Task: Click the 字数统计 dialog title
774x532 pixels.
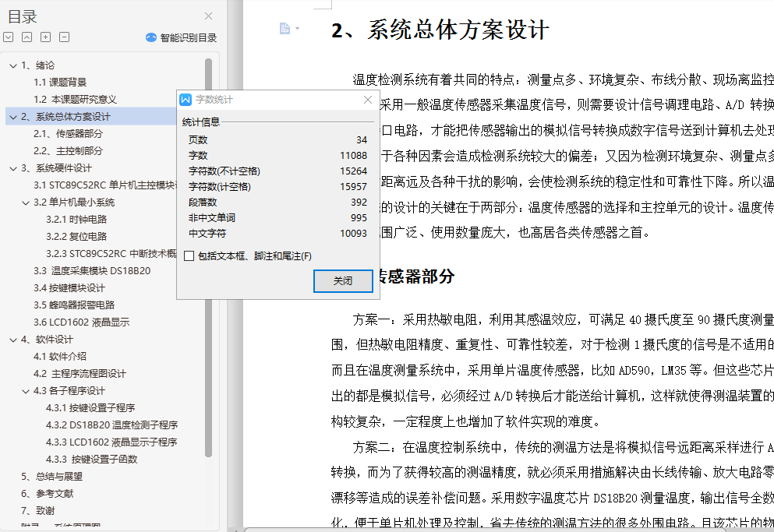Action: pos(214,100)
